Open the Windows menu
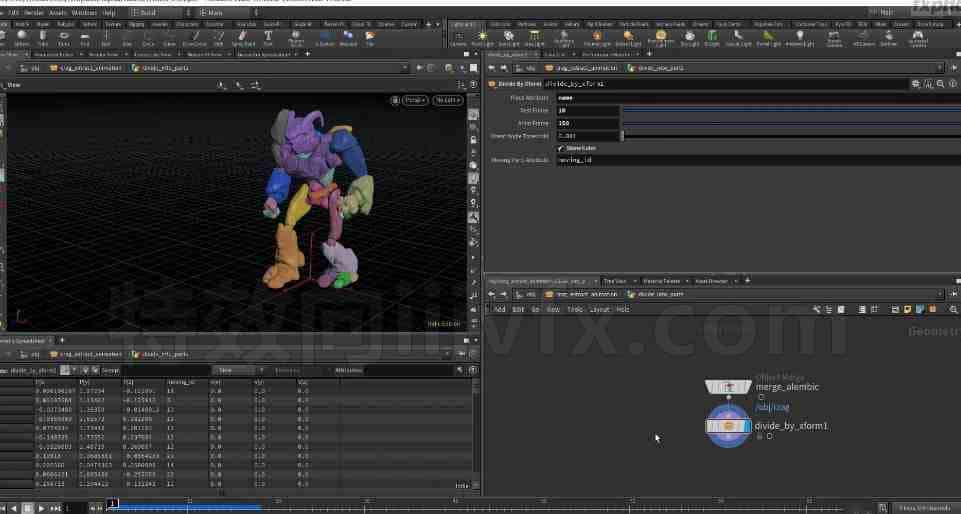961x514 pixels. (x=85, y=12)
